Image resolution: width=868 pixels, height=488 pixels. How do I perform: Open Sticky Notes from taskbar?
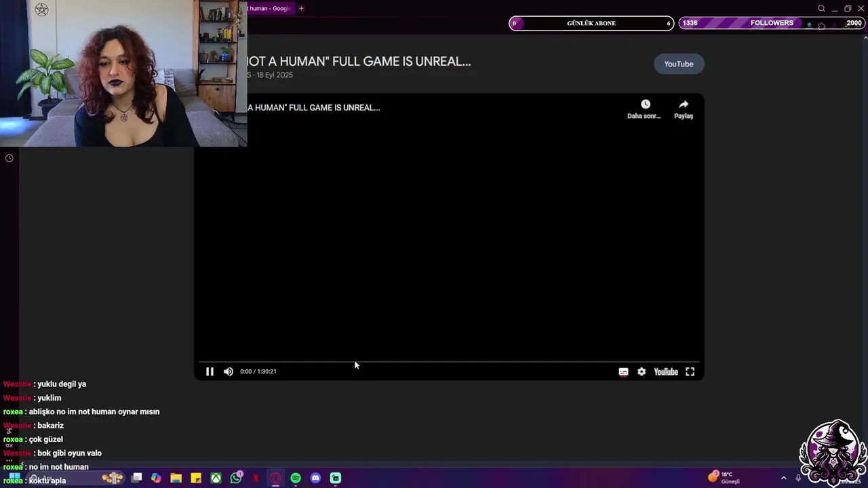tap(196, 478)
